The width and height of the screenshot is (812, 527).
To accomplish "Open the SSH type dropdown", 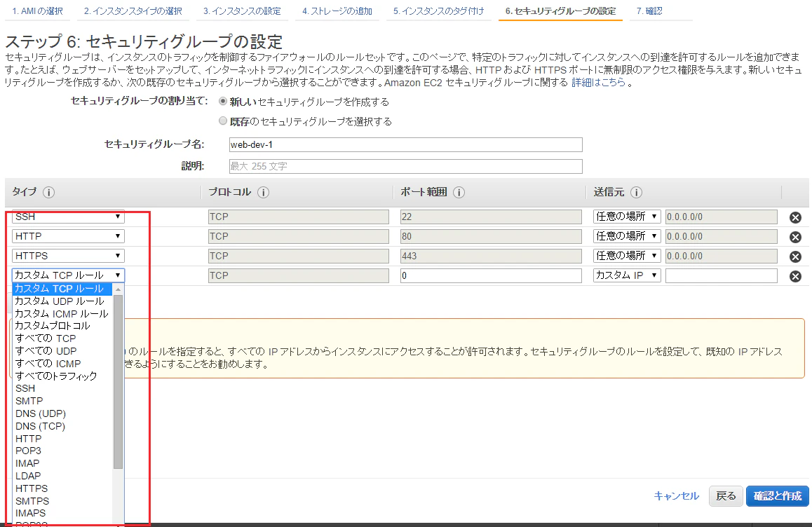I will tap(68, 217).
